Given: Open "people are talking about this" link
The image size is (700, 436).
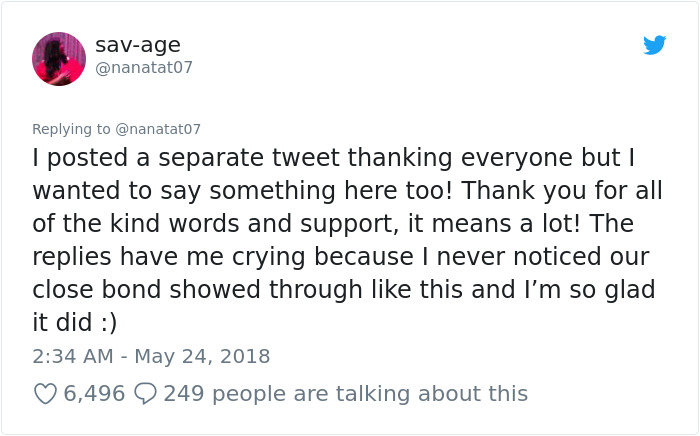Looking at the screenshot, I should (x=369, y=394).
